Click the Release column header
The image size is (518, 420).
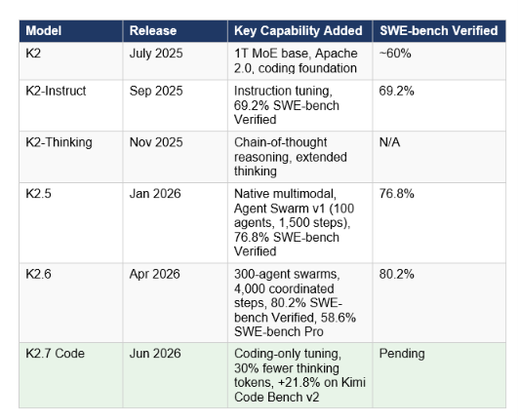coord(175,31)
